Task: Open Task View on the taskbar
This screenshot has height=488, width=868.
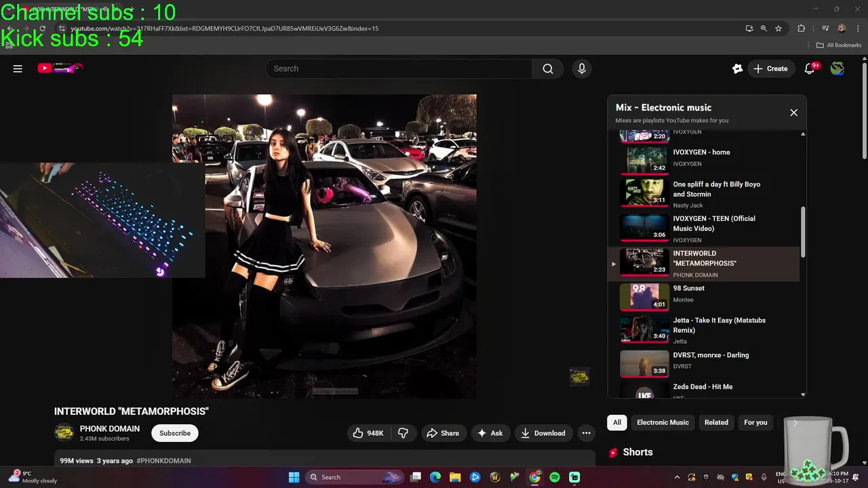Action: pyautogui.click(x=416, y=477)
